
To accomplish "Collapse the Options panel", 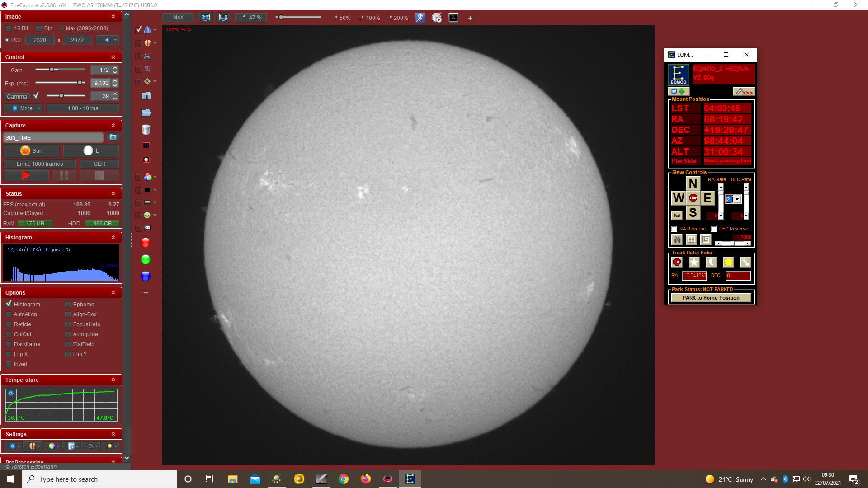I will 113,293.
